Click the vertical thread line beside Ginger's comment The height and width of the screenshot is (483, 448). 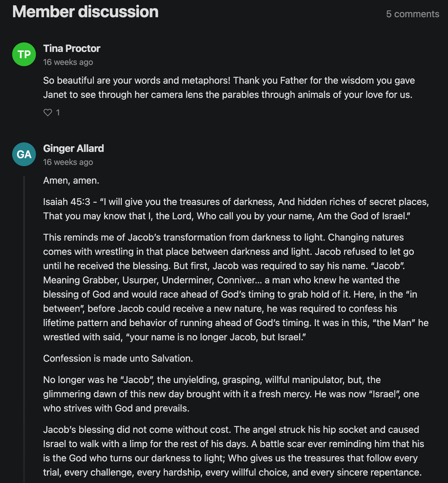pyautogui.click(x=24, y=329)
